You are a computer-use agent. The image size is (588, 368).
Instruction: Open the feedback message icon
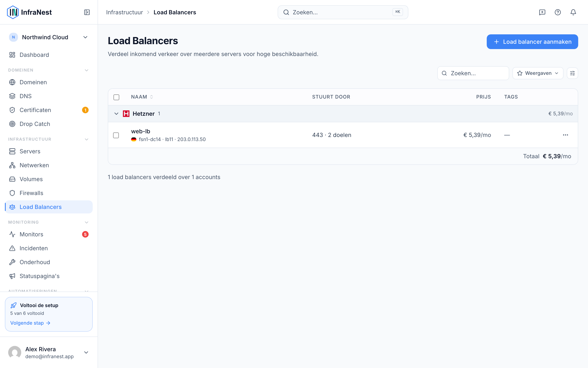[542, 12]
